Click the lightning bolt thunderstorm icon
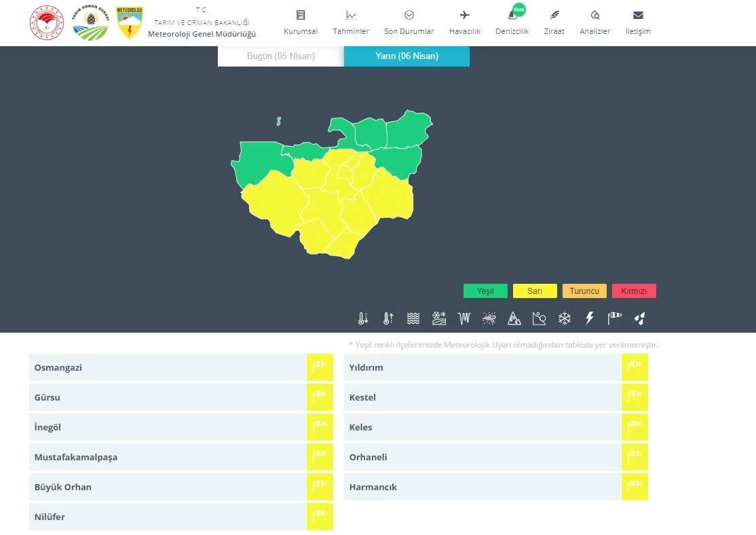This screenshot has width=756, height=535. 589,318
